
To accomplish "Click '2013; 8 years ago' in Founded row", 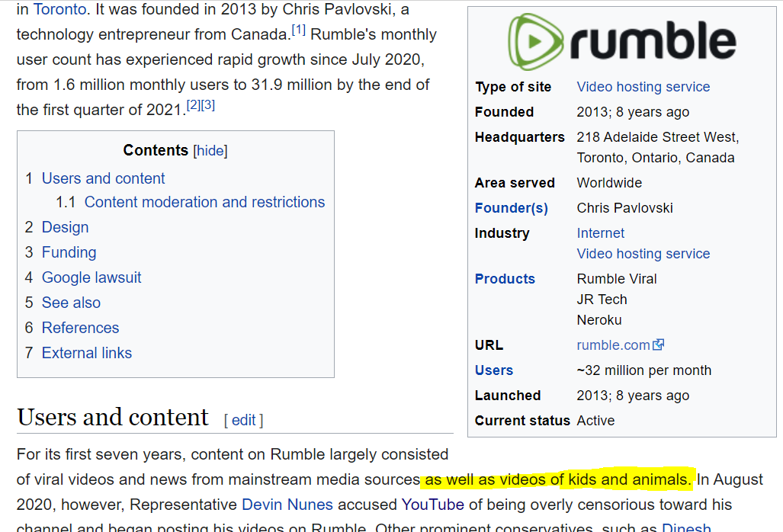I will (x=633, y=112).
